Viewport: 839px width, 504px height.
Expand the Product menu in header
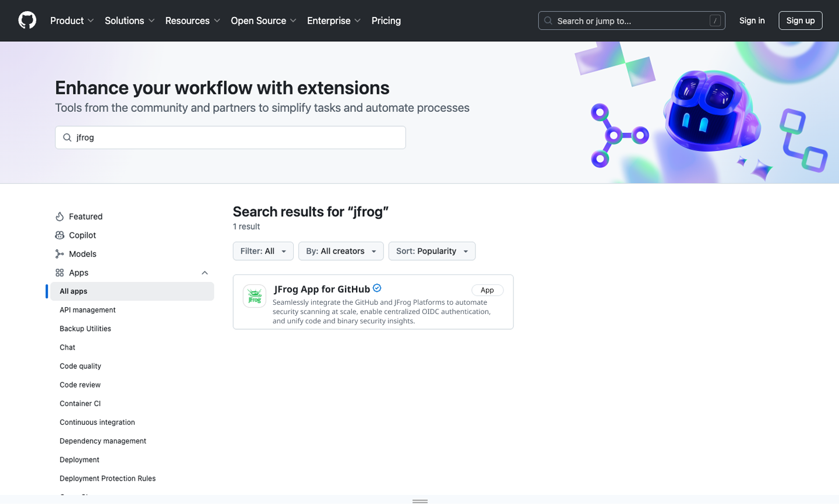(x=72, y=20)
